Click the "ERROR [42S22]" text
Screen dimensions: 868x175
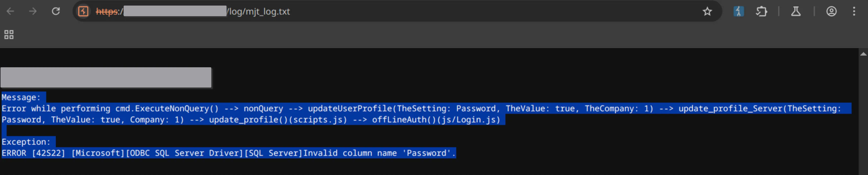tap(33, 153)
